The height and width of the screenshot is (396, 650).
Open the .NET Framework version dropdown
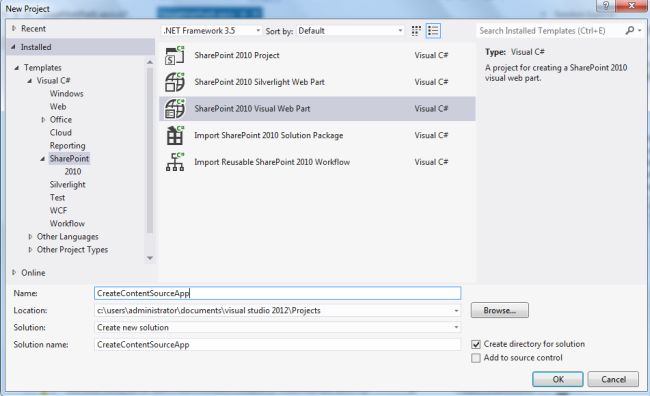coord(211,31)
